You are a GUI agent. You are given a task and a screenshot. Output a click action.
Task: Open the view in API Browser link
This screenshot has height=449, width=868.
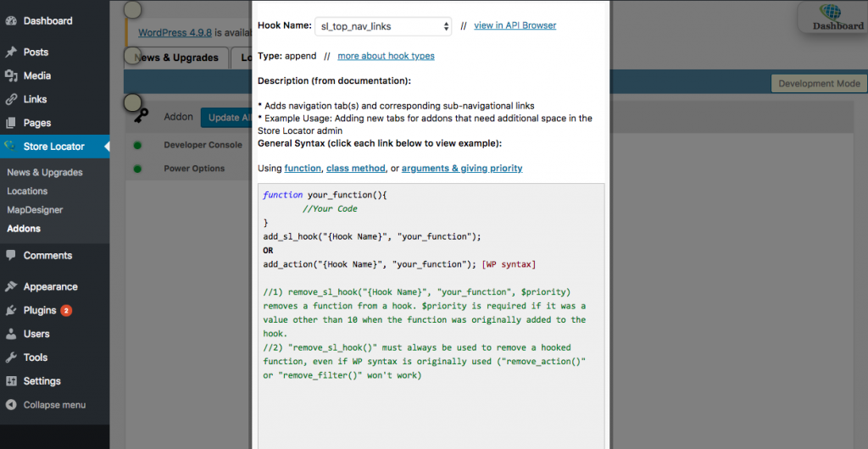point(515,25)
